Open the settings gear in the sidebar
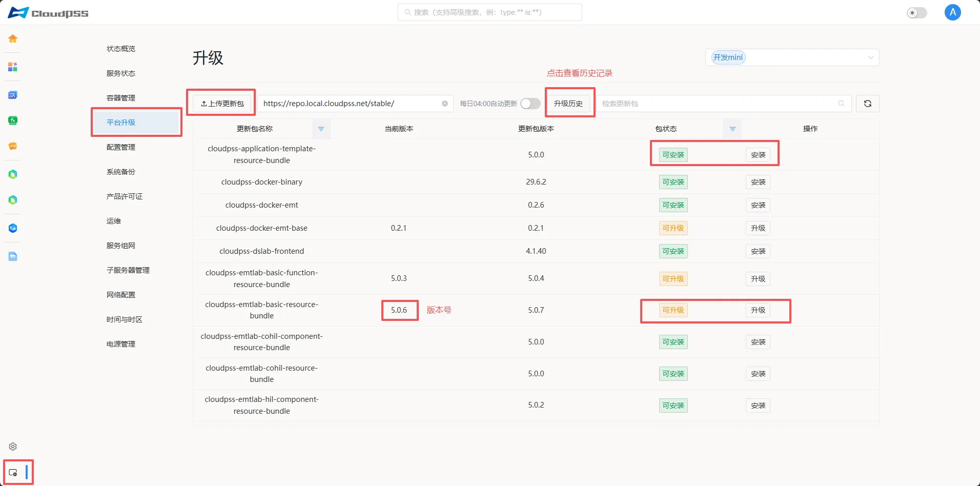The width and height of the screenshot is (980, 486). point(13,447)
